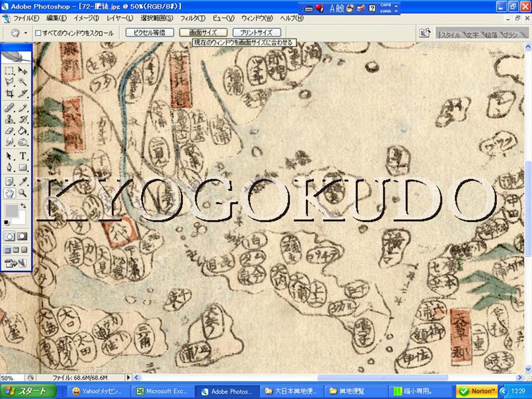Screen dimensions: 532x399
Task: Open ヘルプ(H) menu
Action: coord(291,18)
